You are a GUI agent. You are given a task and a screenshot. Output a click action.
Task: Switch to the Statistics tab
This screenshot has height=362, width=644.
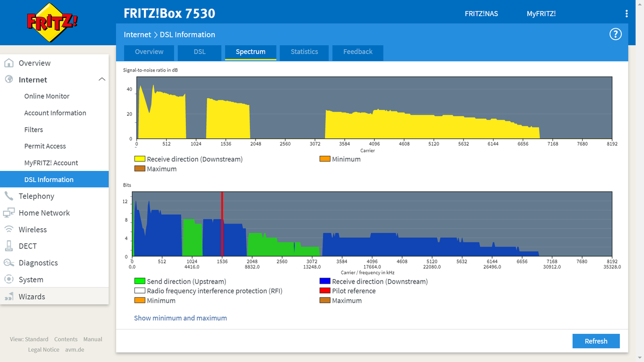304,52
